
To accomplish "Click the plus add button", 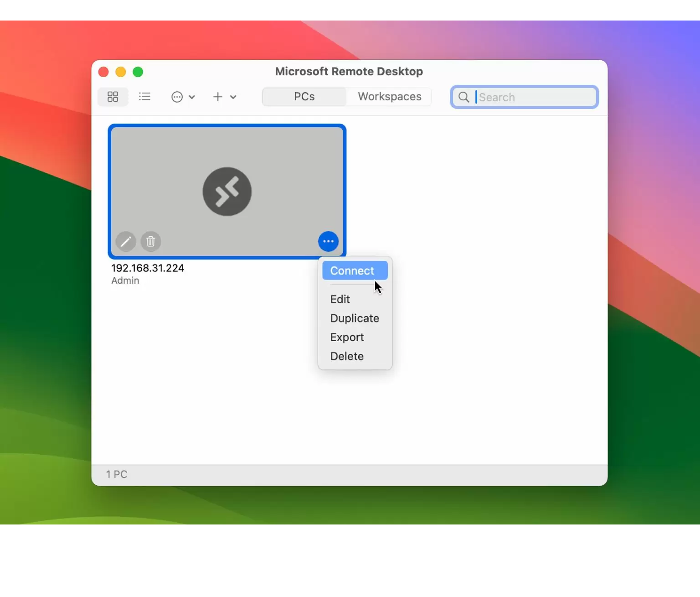I will (218, 97).
